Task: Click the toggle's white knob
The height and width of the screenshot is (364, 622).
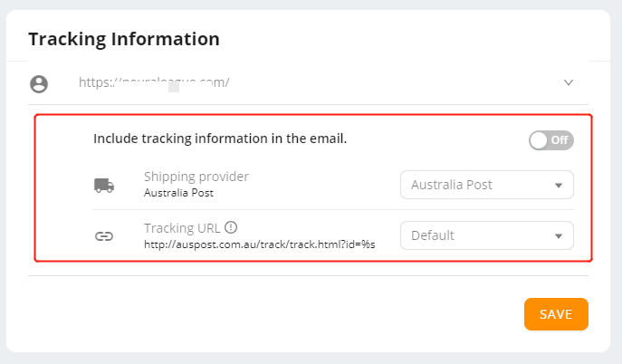Action: point(539,140)
